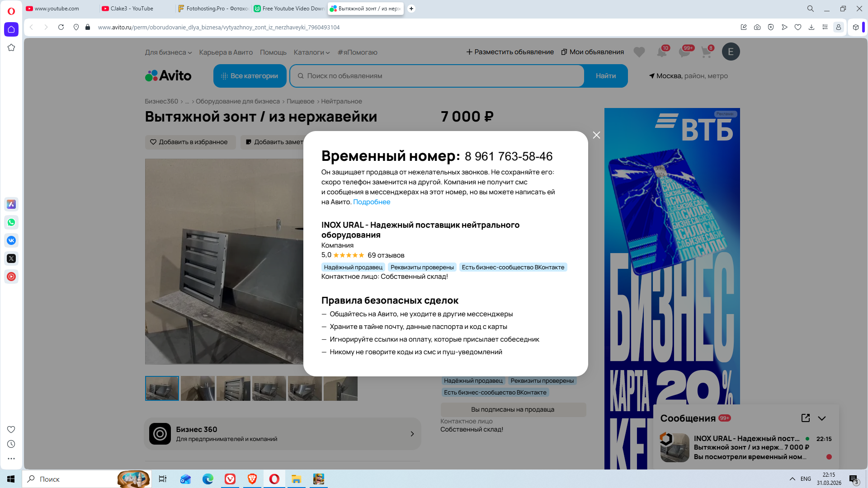
Task: Open the 'Все категории' menu
Action: pyautogui.click(x=250, y=76)
